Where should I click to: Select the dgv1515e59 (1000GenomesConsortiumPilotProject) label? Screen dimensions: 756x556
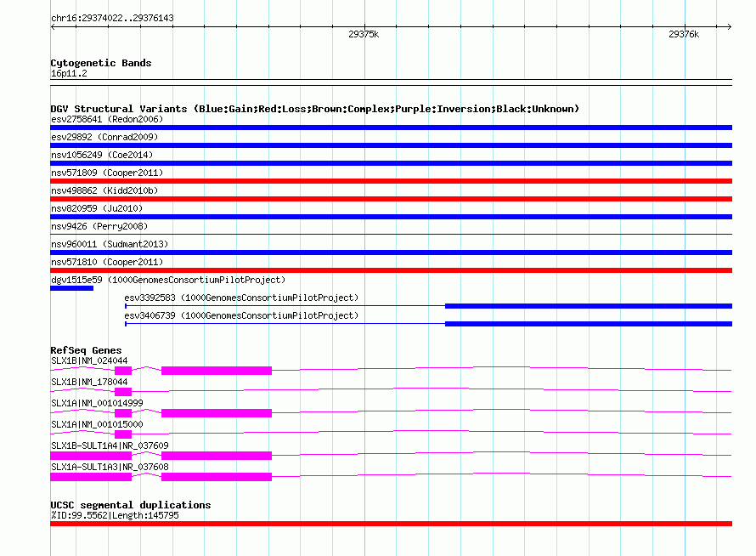pyautogui.click(x=168, y=280)
